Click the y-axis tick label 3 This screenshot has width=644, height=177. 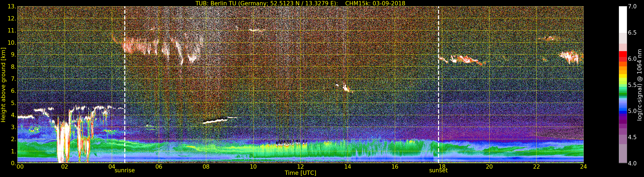click(x=13, y=127)
